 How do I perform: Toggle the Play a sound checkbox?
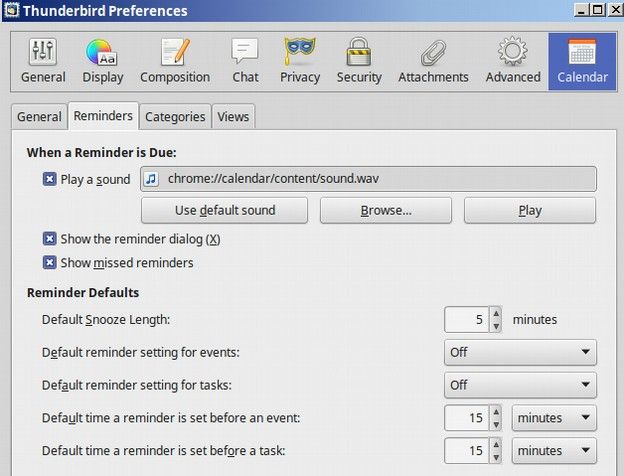point(49,179)
